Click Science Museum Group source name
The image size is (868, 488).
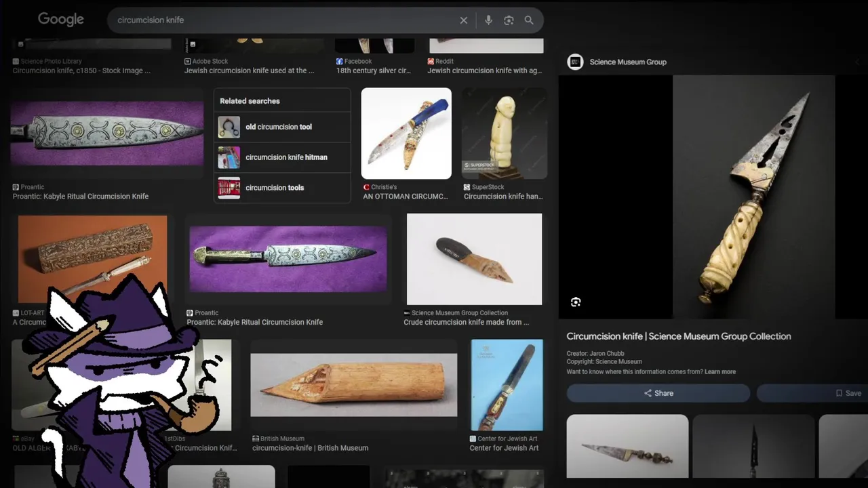(628, 62)
